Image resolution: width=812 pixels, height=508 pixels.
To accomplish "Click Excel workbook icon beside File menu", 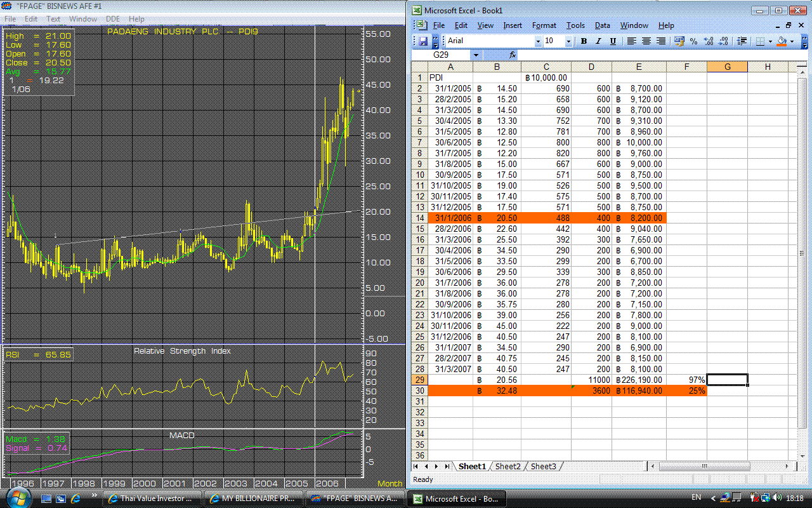I will point(422,25).
